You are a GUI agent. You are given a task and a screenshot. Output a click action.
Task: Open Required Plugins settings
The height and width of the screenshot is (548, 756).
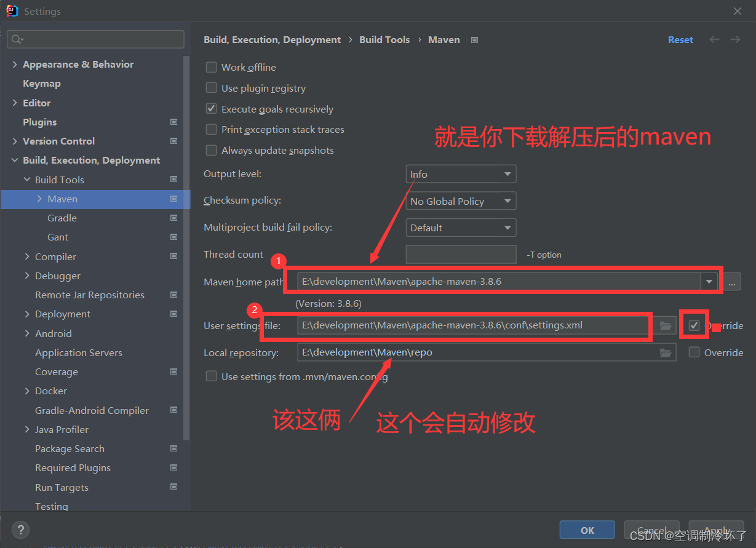(73, 467)
